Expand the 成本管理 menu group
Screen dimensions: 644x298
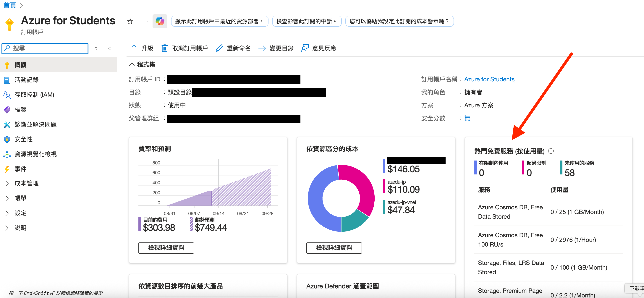[x=7, y=184]
